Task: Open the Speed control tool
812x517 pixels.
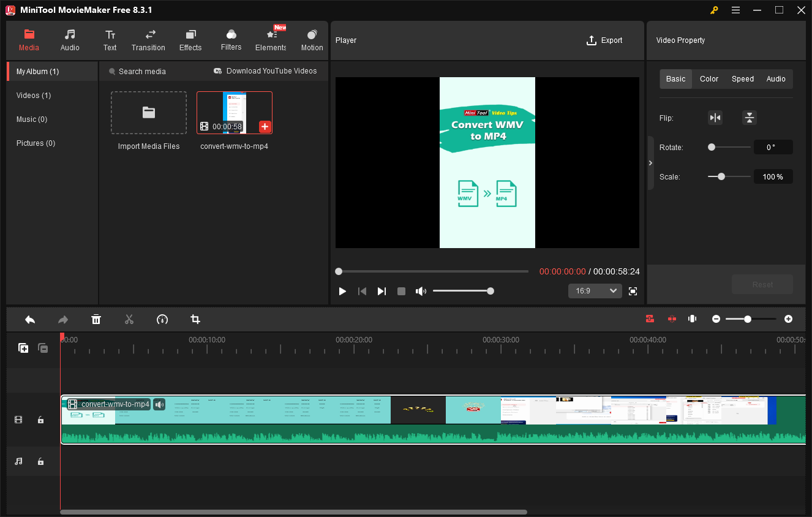Action: [x=162, y=319]
